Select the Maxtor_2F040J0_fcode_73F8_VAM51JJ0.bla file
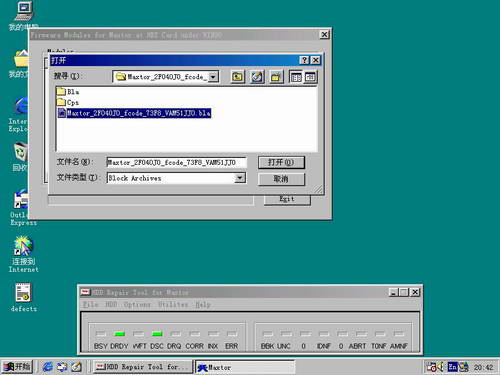 [x=134, y=113]
